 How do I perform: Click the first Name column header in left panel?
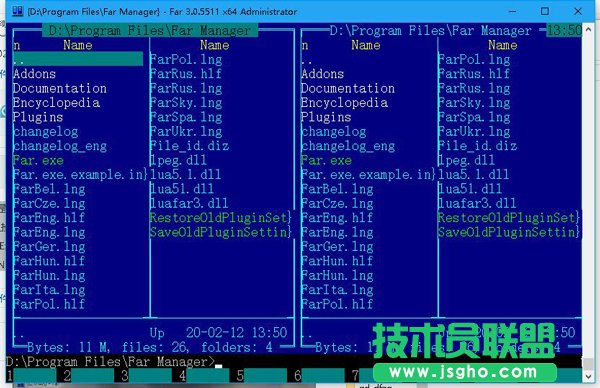(x=78, y=45)
